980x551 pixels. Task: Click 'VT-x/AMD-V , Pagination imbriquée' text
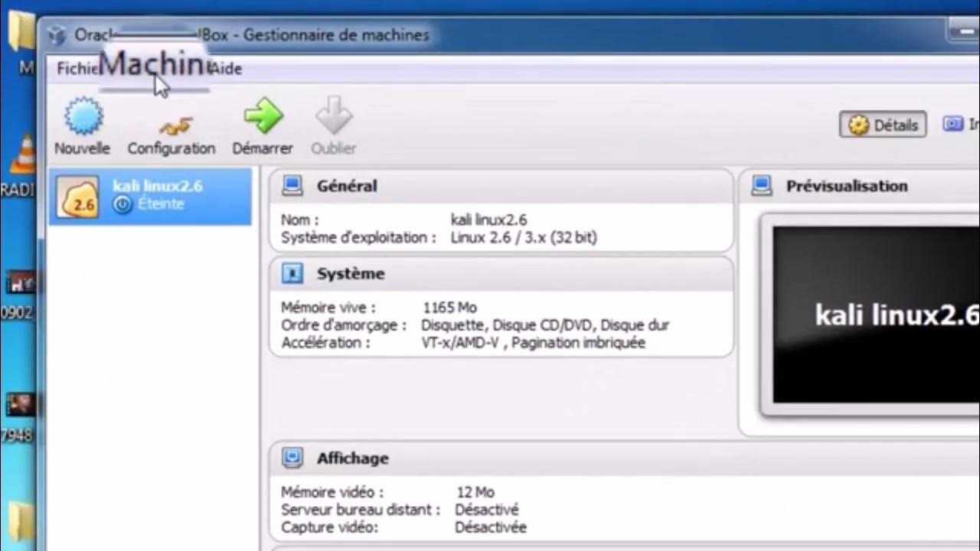pyautogui.click(x=534, y=343)
